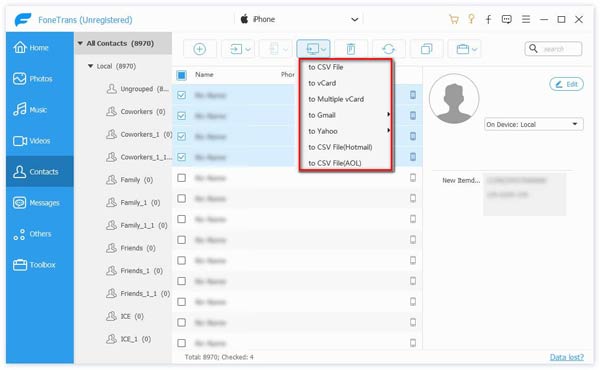
Task: Select the Friends_1 (0) group
Action: pos(134,271)
